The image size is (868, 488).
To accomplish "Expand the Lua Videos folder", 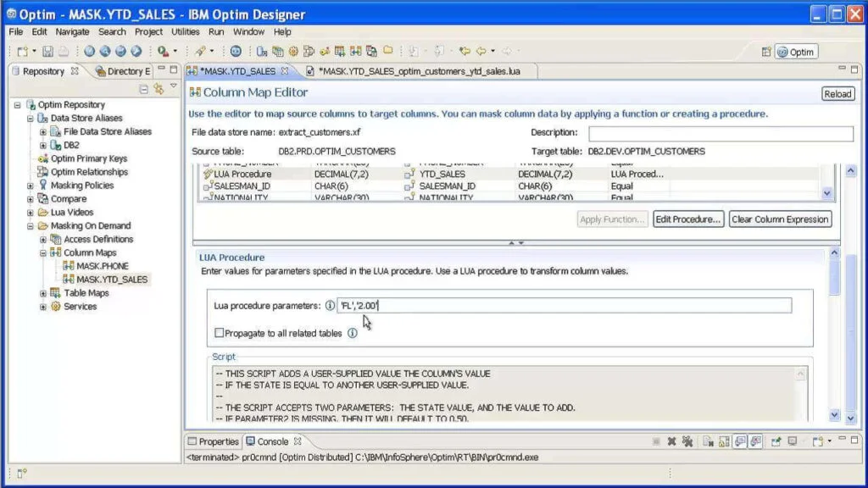I will coord(31,213).
